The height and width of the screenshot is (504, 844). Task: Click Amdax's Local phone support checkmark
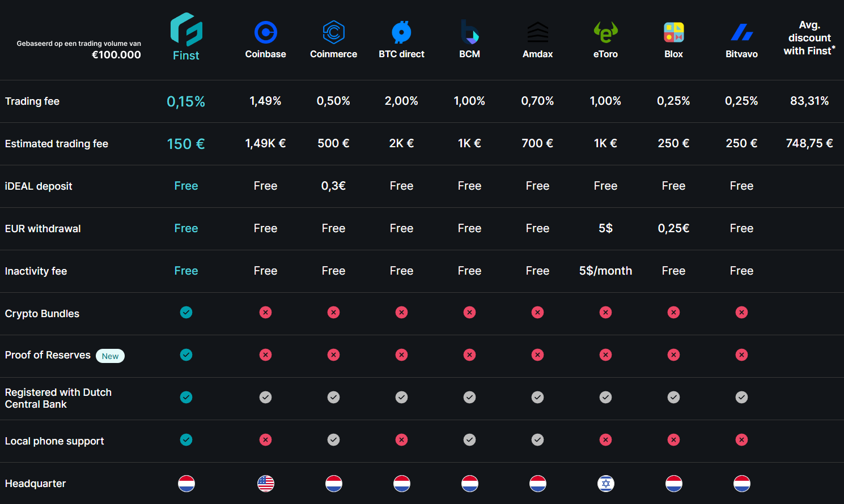537,439
